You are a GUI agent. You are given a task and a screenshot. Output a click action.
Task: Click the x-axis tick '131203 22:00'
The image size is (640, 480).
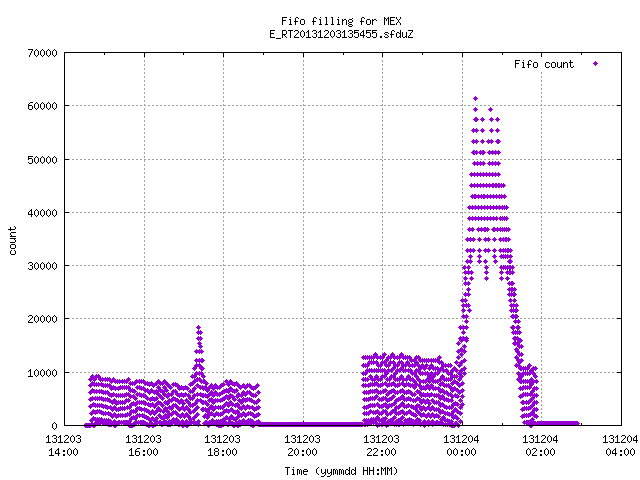click(382, 445)
